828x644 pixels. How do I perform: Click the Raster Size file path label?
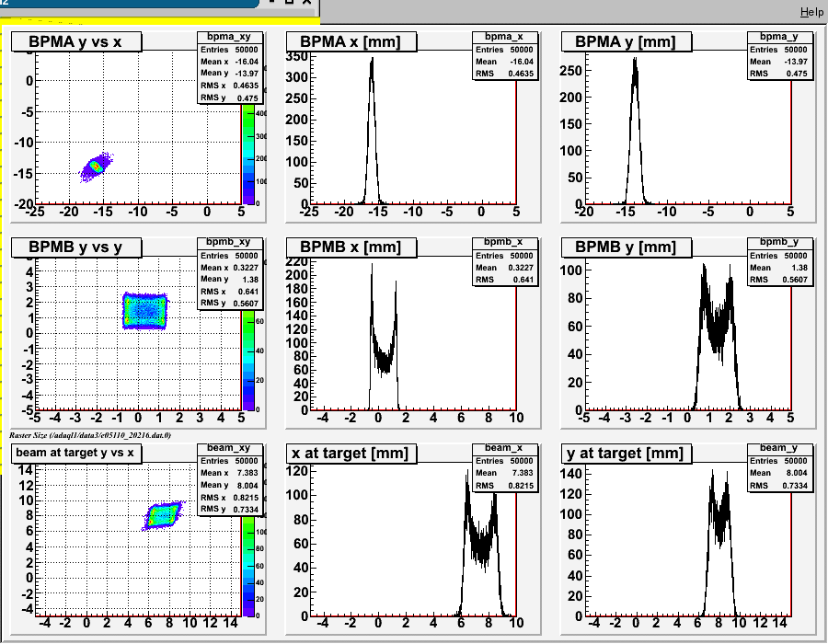[90, 435]
